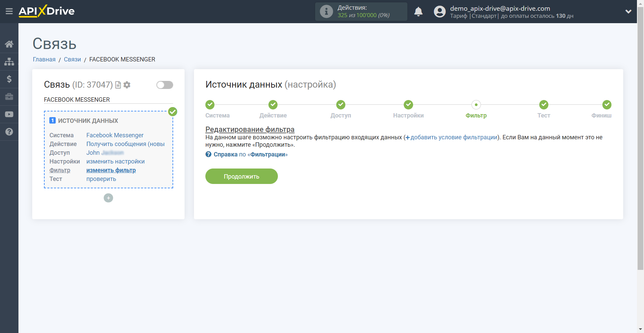Click изменить настройки link
Image resolution: width=644 pixels, height=333 pixels.
pos(115,161)
